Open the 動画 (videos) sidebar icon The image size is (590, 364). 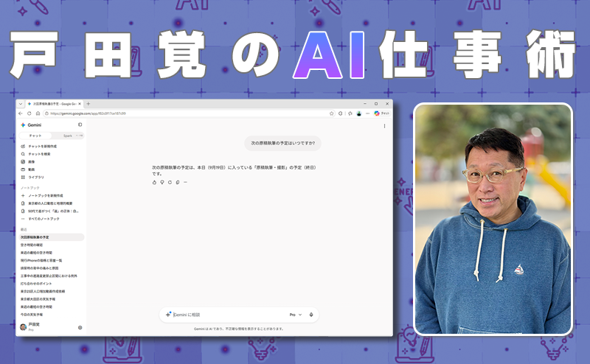[23, 169]
